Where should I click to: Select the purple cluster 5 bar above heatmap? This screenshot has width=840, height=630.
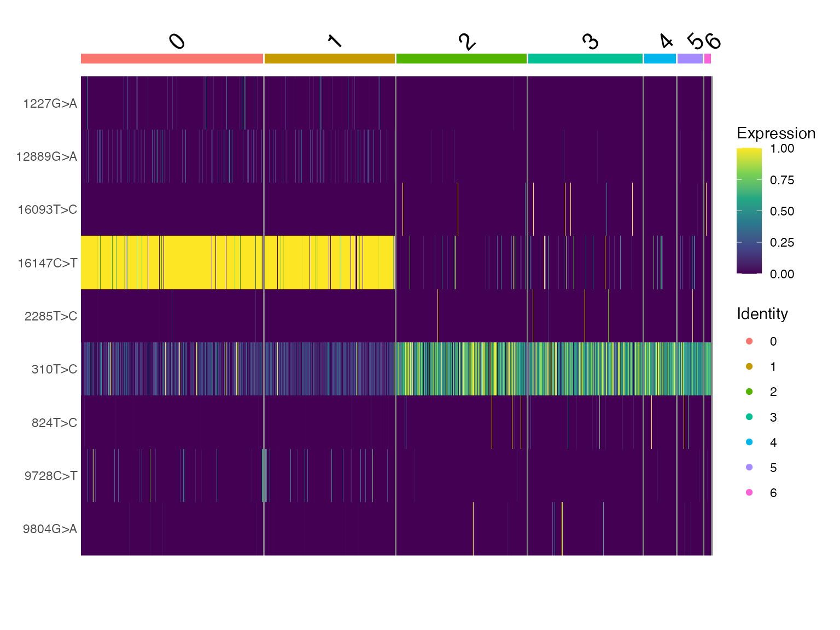tap(690, 59)
